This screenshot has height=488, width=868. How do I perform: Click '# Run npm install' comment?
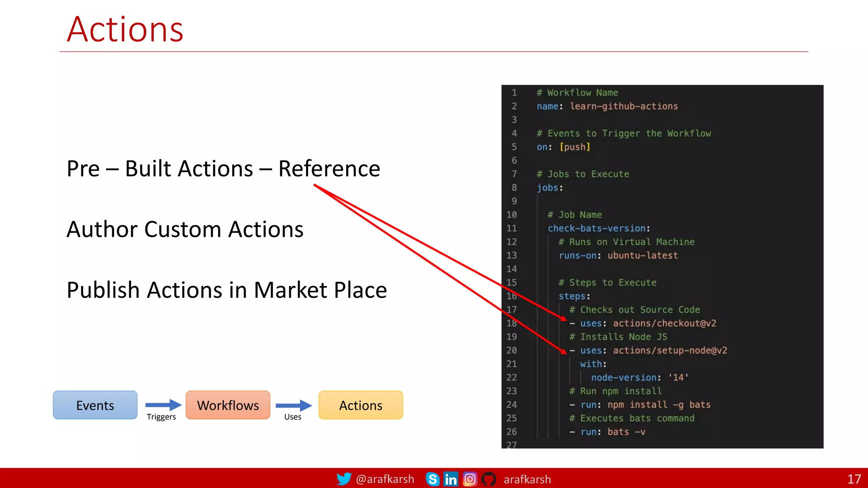click(615, 391)
